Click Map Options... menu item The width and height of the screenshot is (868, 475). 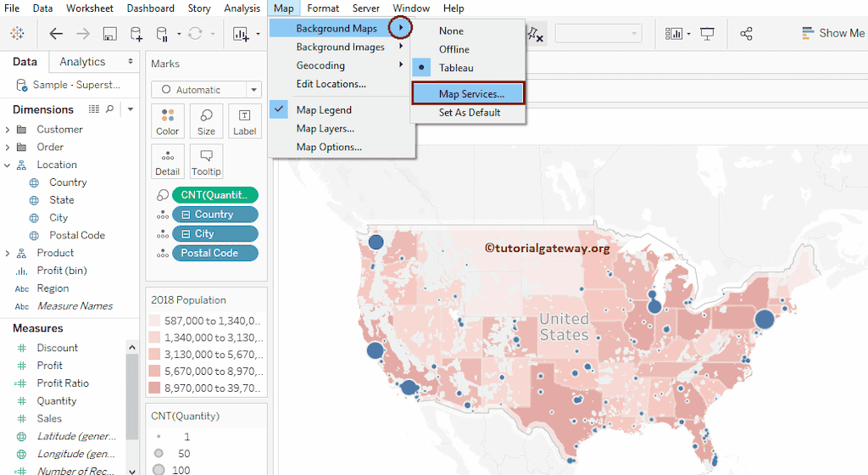click(x=329, y=147)
